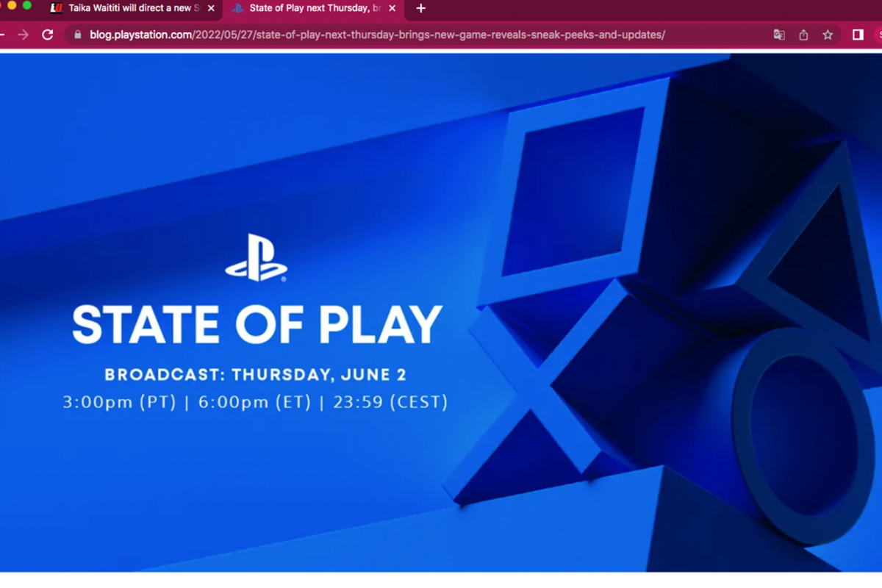
Task: Go forward to the next page
Action: 24,35
